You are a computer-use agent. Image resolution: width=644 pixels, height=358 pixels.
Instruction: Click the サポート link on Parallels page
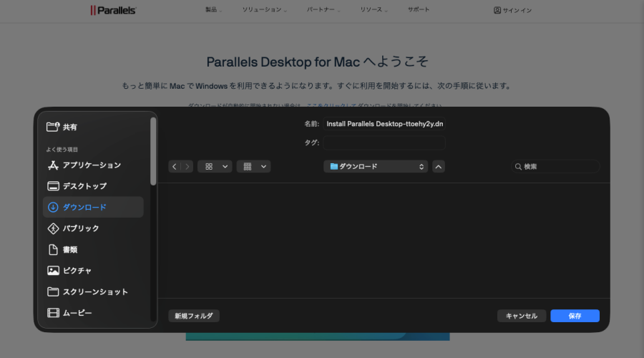click(x=419, y=9)
